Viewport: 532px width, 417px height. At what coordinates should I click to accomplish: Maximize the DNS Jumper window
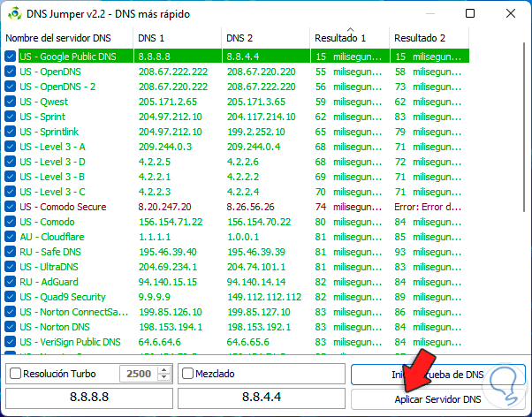coord(470,13)
